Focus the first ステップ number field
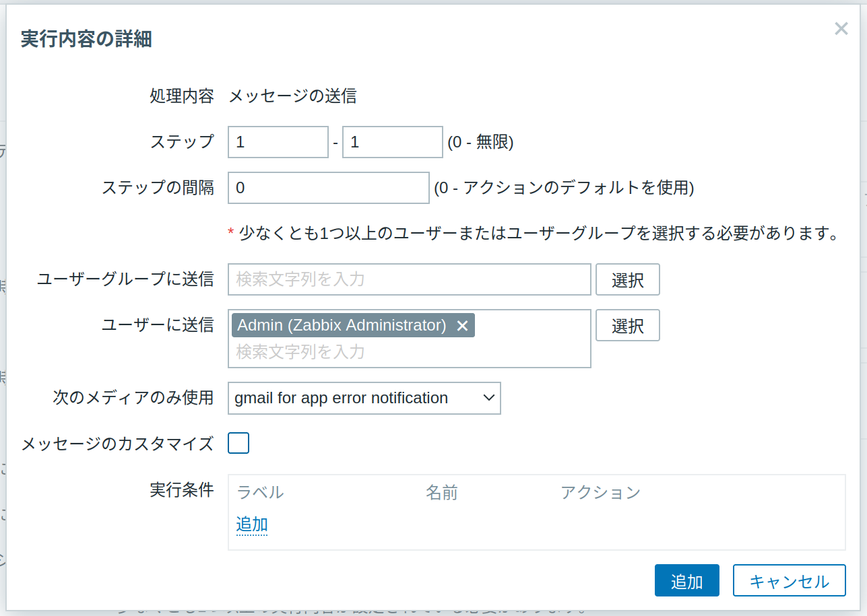The height and width of the screenshot is (616, 867). [x=278, y=142]
